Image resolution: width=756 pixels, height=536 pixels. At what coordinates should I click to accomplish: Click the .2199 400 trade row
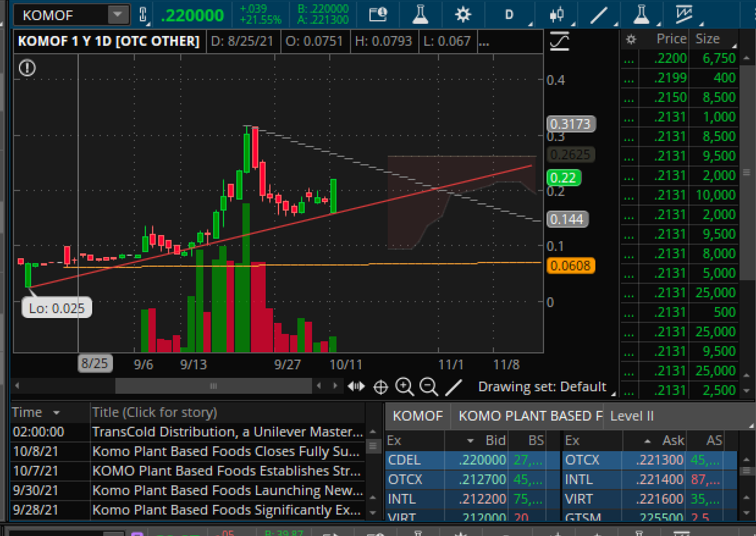[680, 77]
